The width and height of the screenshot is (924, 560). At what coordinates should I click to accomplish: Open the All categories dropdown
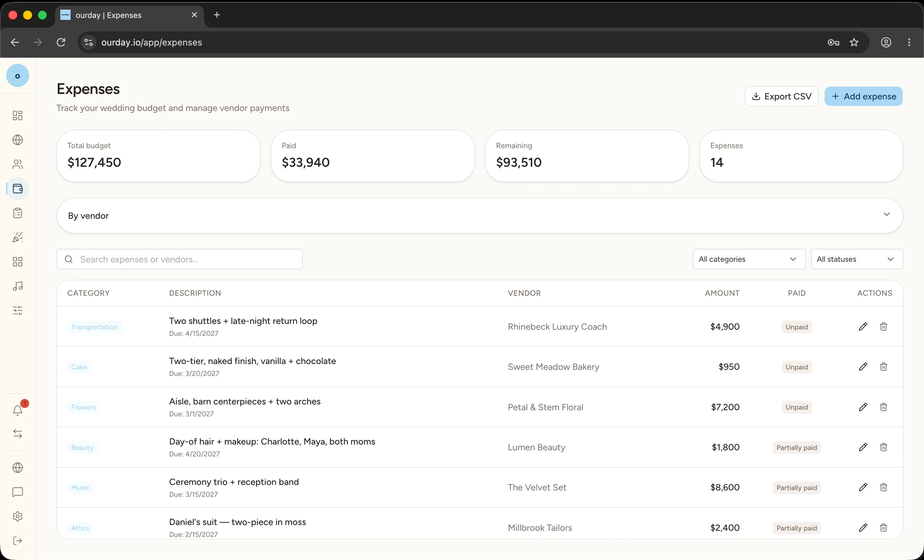(x=749, y=259)
